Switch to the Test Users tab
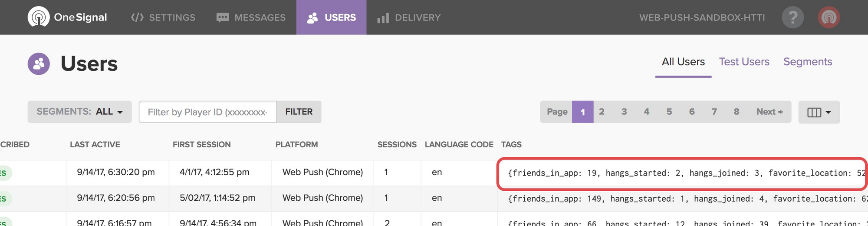 click(x=744, y=62)
